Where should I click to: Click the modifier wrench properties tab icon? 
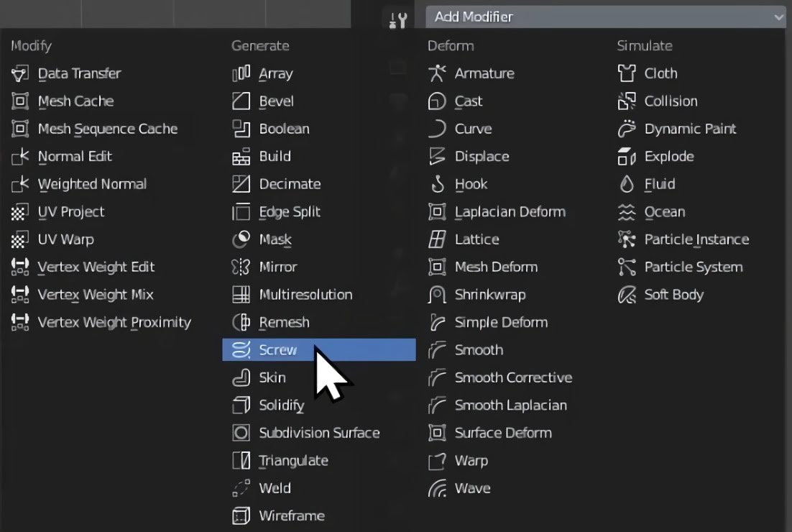[398, 19]
